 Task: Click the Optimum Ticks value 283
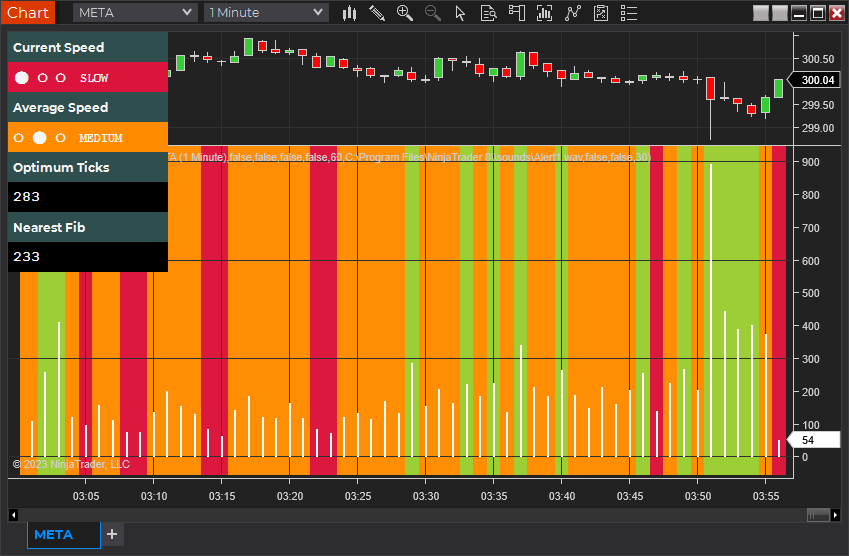(27, 197)
